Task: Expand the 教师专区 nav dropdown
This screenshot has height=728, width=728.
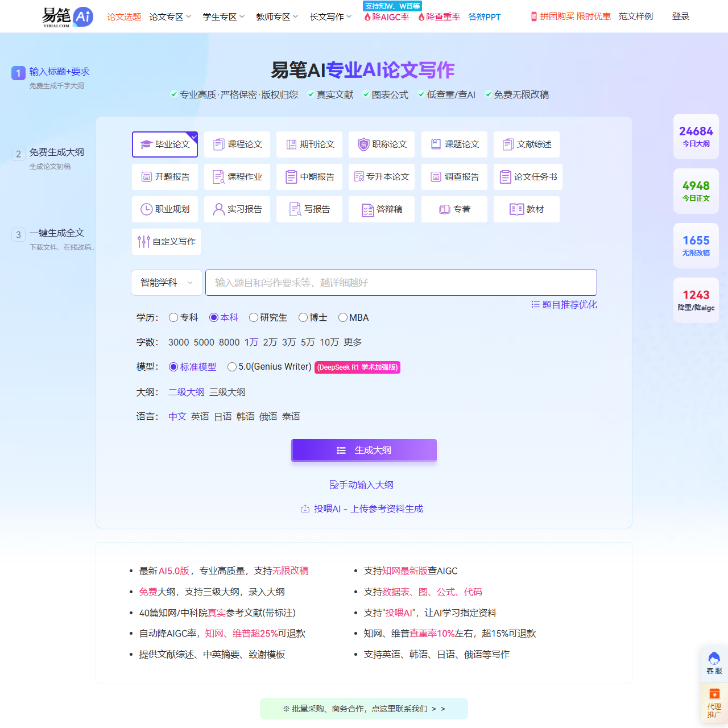Action: coord(277,17)
